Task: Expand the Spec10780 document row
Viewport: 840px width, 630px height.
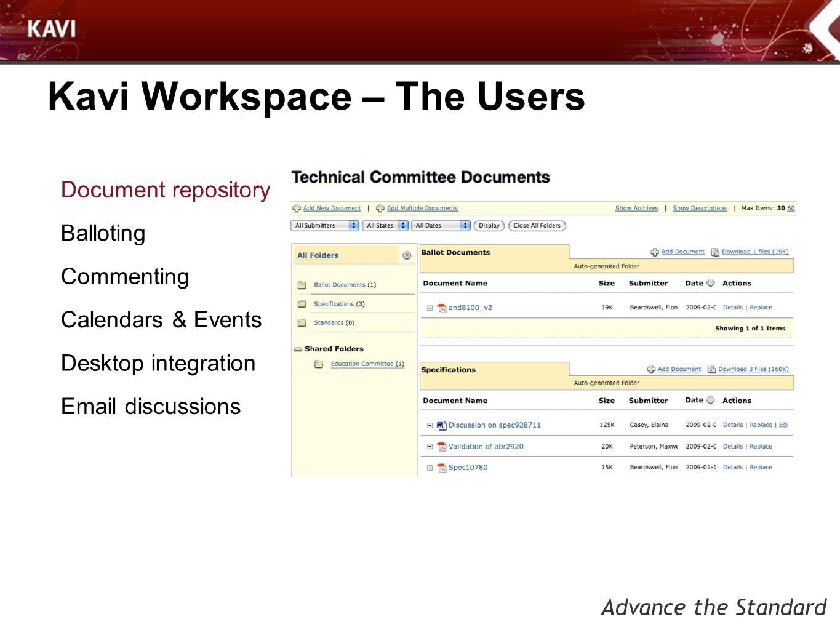Action: (x=430, y=468)
